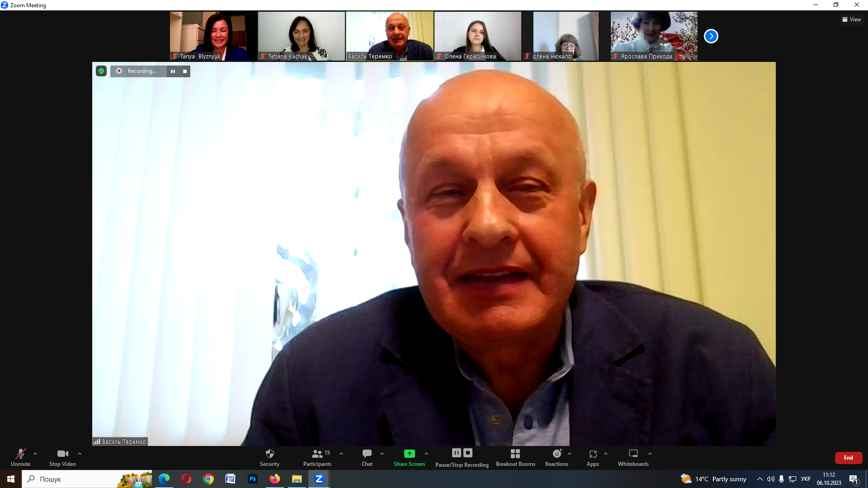Show next participants with blue arrow
The width and height of the screenshot is (868, 488).
tap(711, 36)
